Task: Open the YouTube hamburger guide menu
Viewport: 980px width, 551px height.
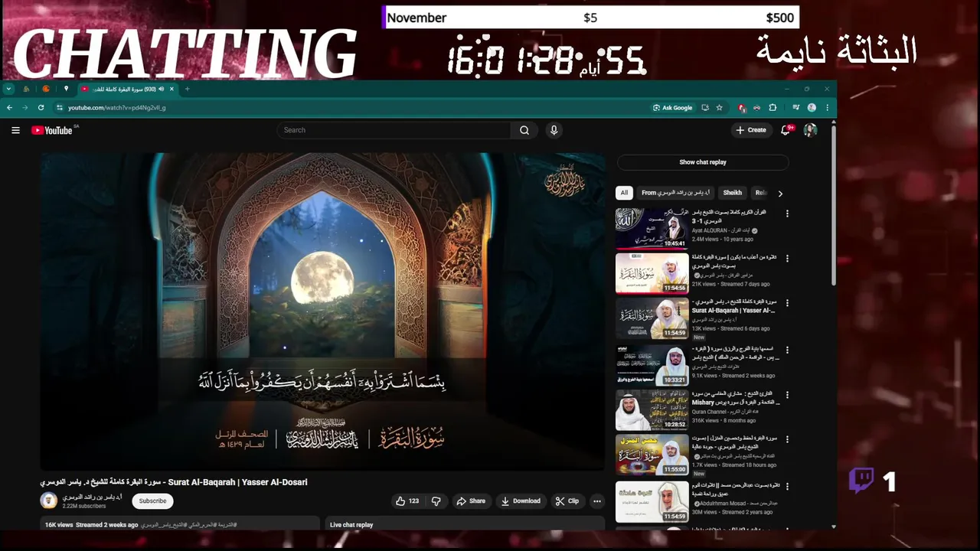Action: 15,130
